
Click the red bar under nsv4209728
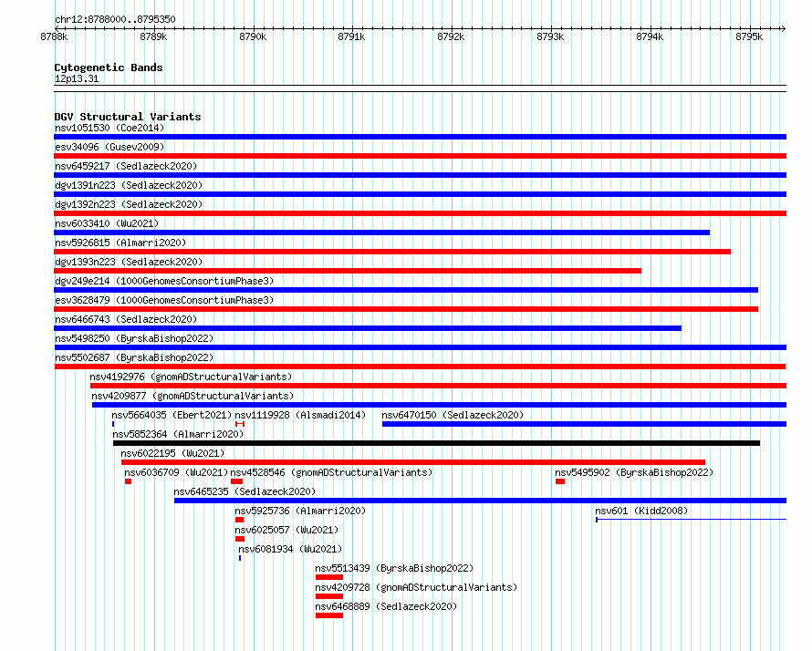coord(329,596)
